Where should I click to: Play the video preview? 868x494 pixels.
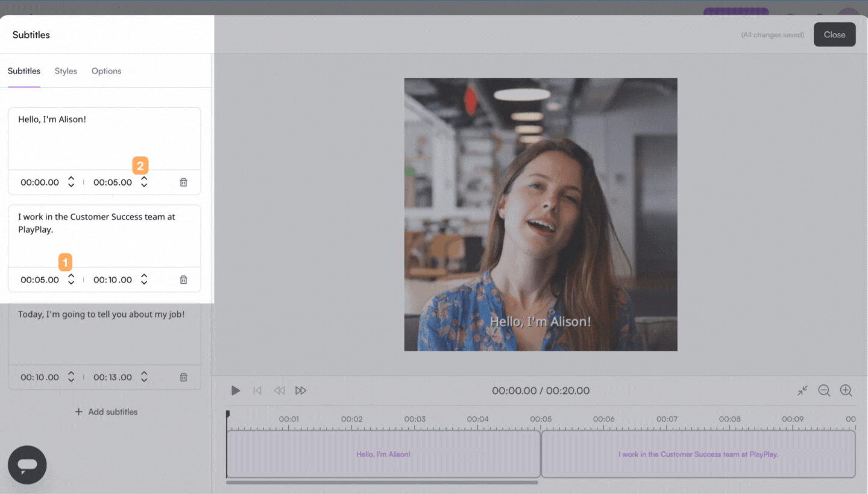tap(236, 390)
